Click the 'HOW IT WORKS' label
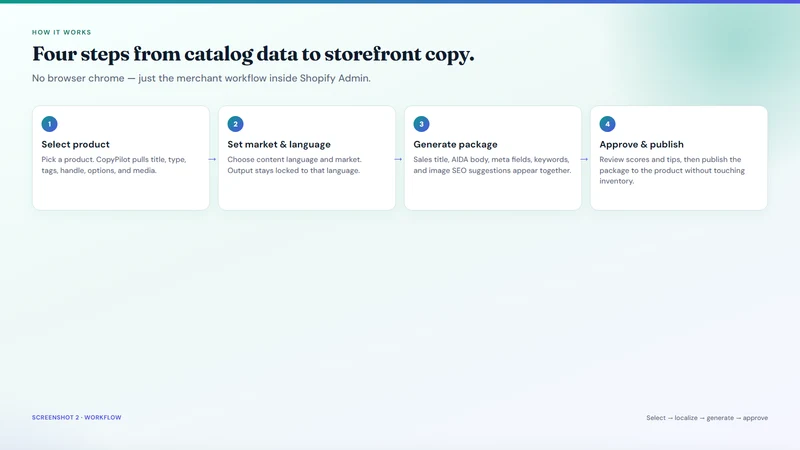This screenshot has height=450, width=800. coord(61,32)
